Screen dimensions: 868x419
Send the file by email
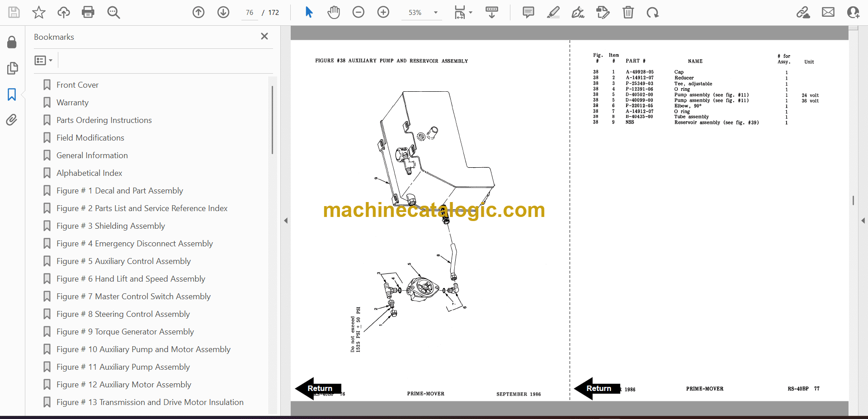tap(828, 12)
